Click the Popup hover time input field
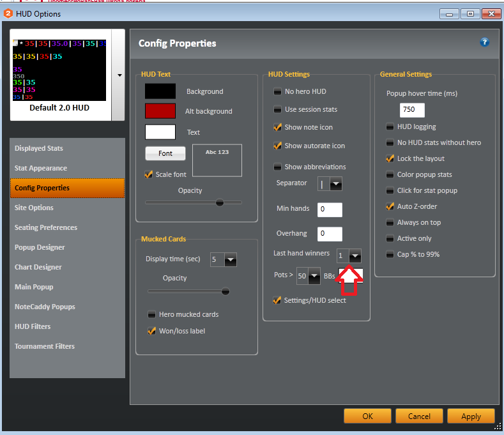The image size is (504, 435). (x=412, y=110)
